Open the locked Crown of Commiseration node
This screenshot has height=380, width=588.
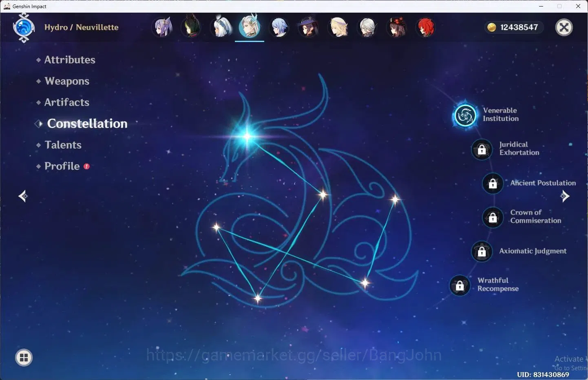493,217
